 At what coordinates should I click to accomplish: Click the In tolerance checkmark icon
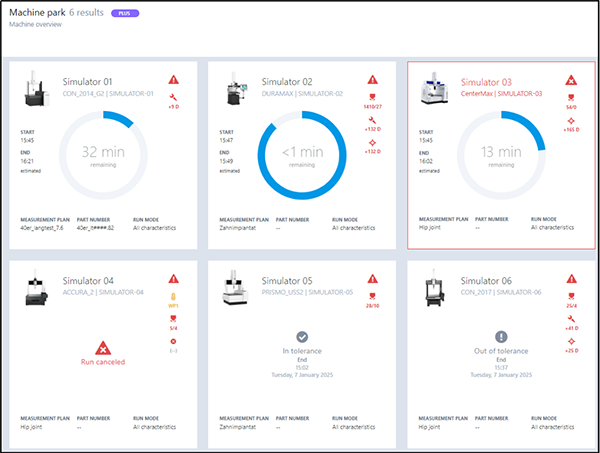tap(301, 338)
